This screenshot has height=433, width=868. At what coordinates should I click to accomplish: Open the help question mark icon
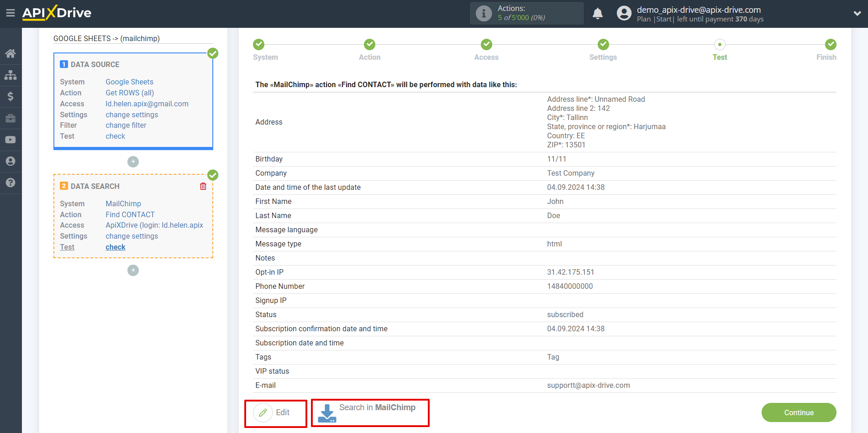pyautogui.click(x=11, y=183)
